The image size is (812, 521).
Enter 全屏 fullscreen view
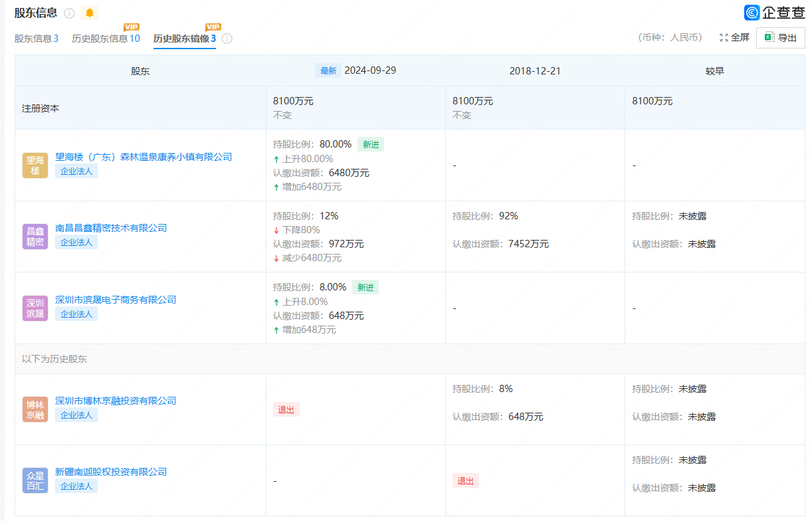click(x=734, y=38)
